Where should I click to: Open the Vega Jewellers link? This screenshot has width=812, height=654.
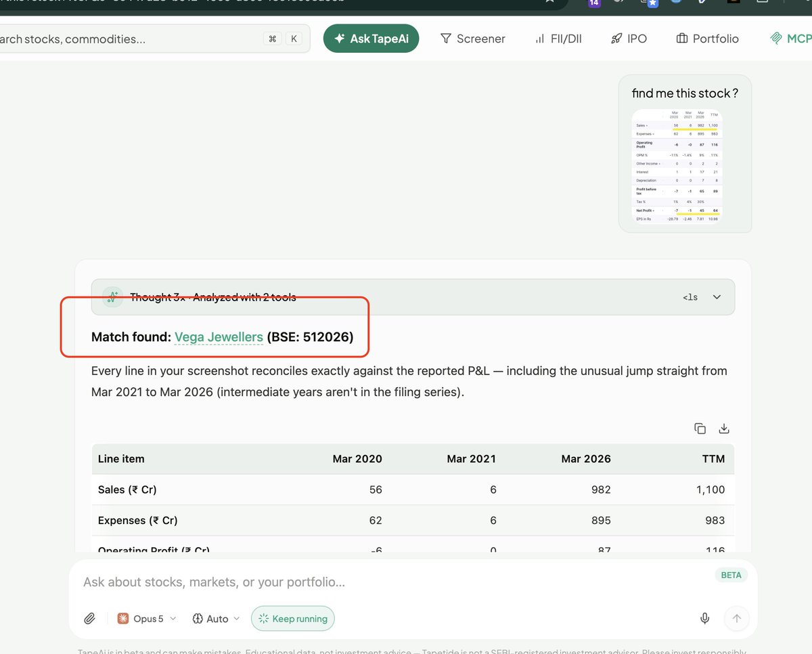tap(219, 336)
